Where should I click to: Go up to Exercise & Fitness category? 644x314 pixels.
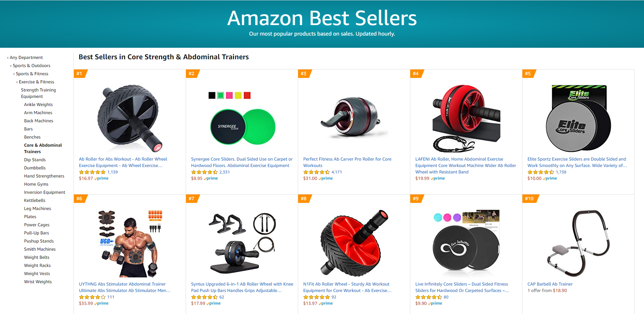(x=36, y=82)
